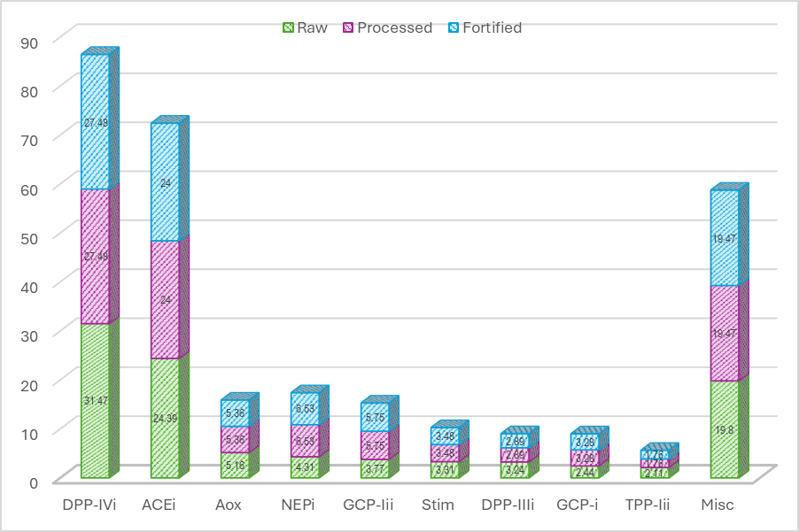Select the NEPi Fortified segment 6.53
Image resolution: width=799 pixels, height=532 pixels.
(305, 409)
